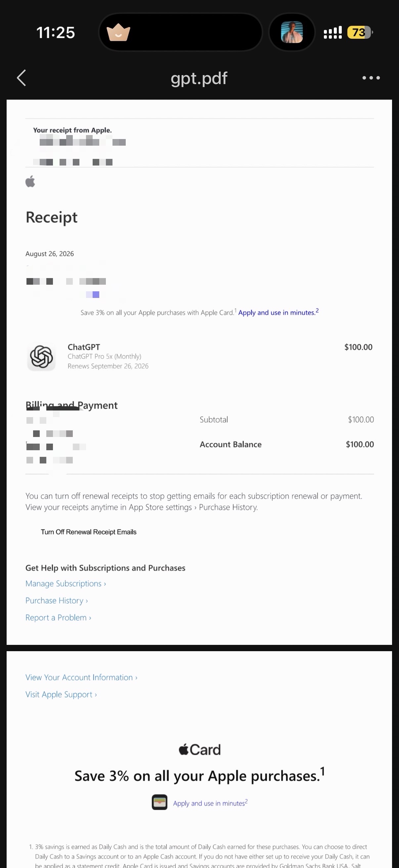This screenshot has height=868, width=399.
Task: Tap the back chevron arrow
Action: coord(22,78)
